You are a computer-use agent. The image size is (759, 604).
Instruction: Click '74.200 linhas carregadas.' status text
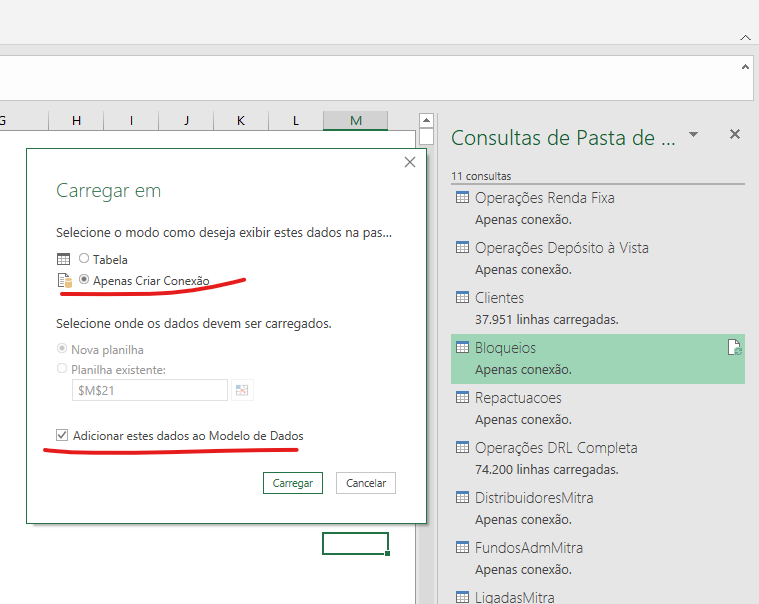(546, 469)
